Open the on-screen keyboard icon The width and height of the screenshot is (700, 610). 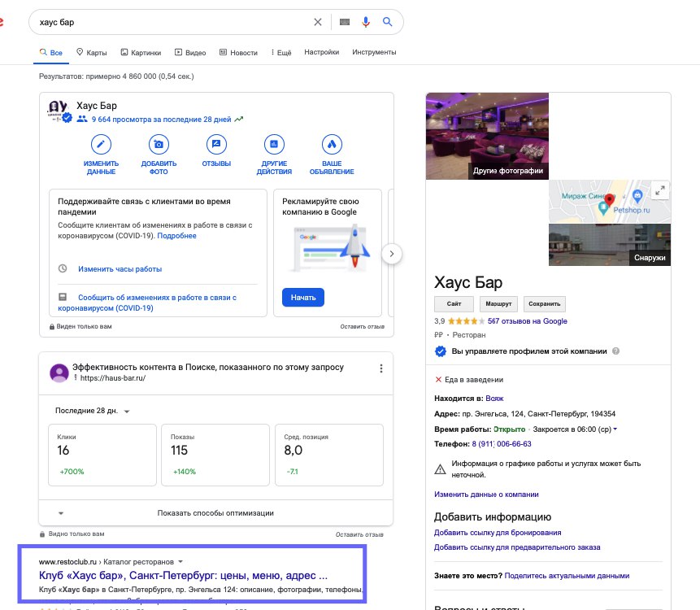coord(345,22)
